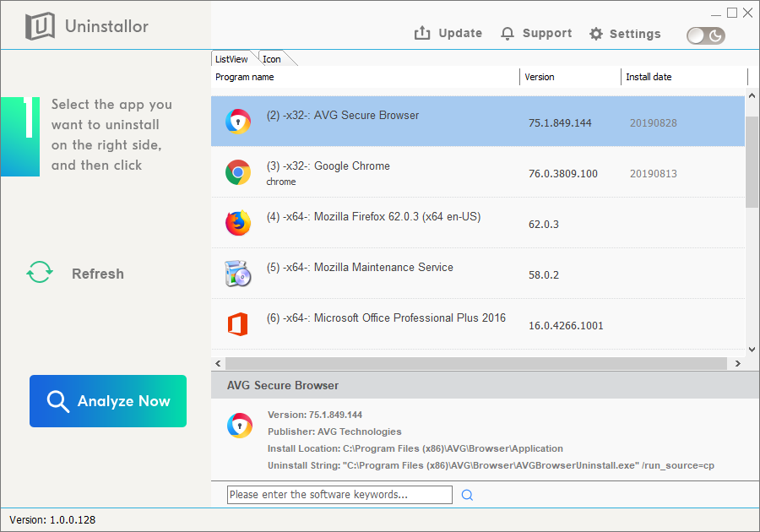The image size is (760, 532).
Task: Click install date 20190828
Action: 654,123
